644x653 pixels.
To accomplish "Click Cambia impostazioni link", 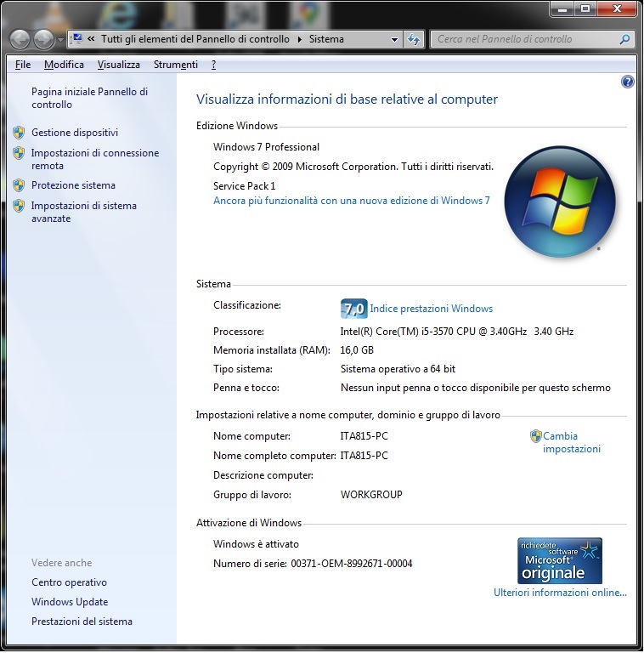I will point(572,442).
